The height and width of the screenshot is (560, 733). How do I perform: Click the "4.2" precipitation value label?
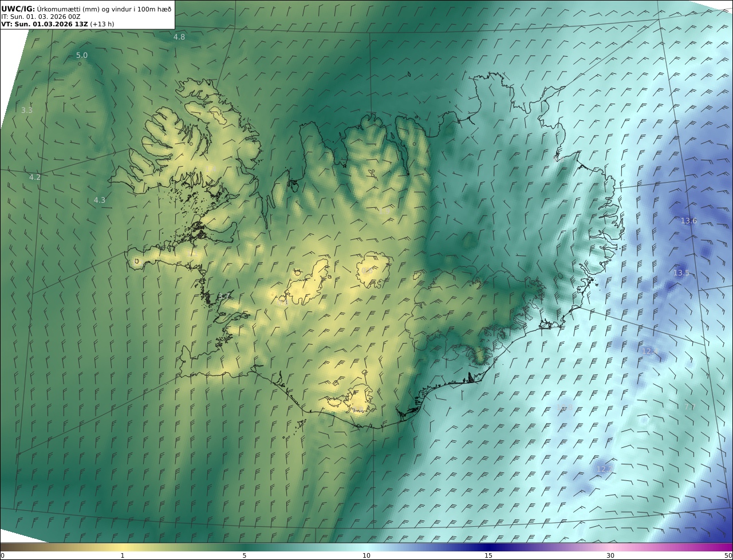pyautogui.click(x=35, y=178)
